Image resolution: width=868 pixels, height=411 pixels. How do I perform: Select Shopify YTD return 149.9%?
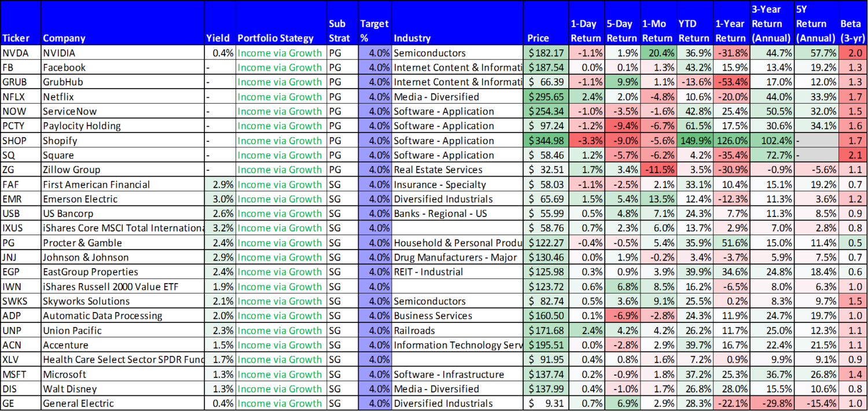click(695, 141)
